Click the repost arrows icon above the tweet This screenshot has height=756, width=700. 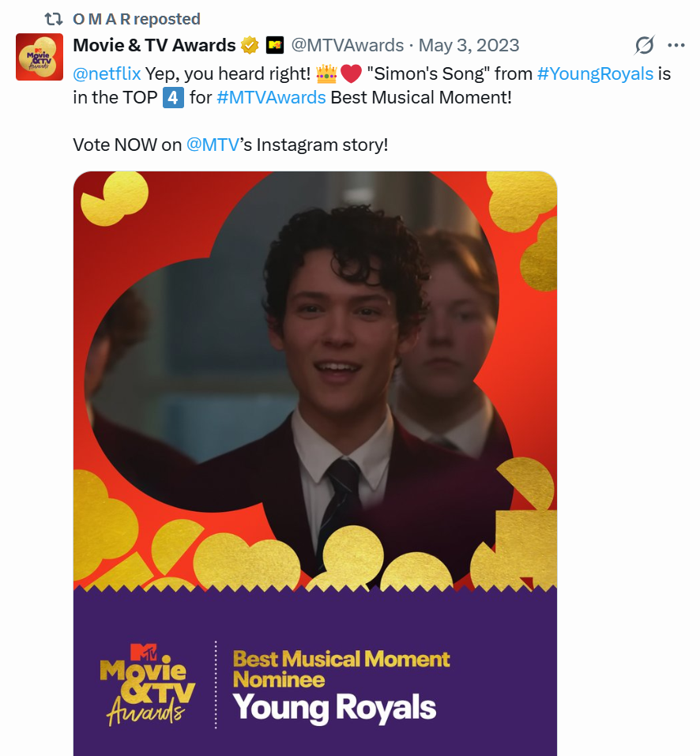click(x=53, y=19)
